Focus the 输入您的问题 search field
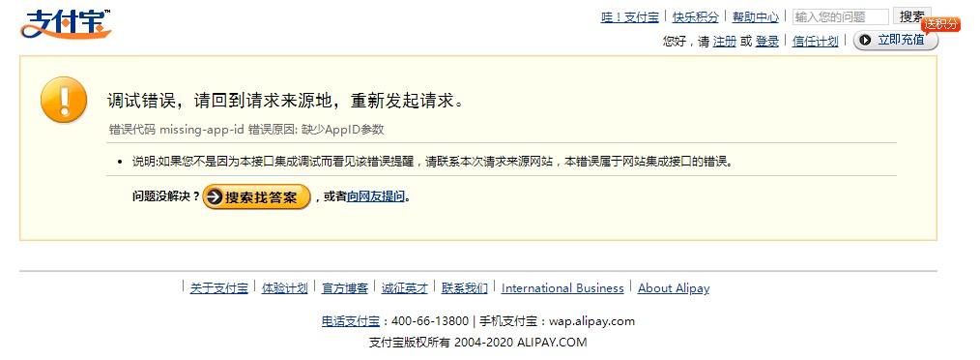 point(840,16)
